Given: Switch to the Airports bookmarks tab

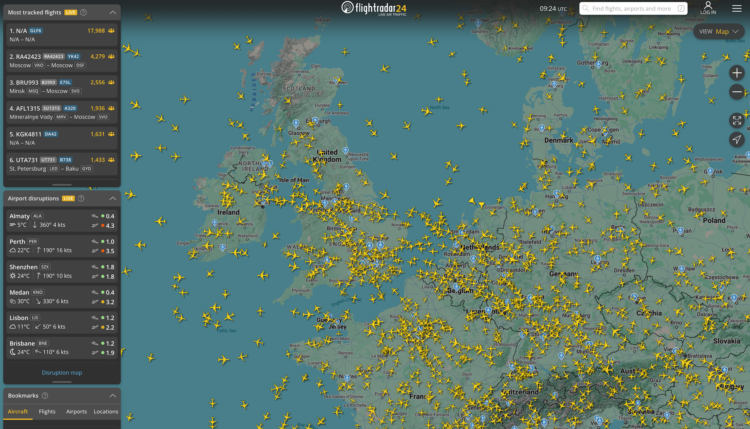Looking at the screenshot, I should coord(77,411).
